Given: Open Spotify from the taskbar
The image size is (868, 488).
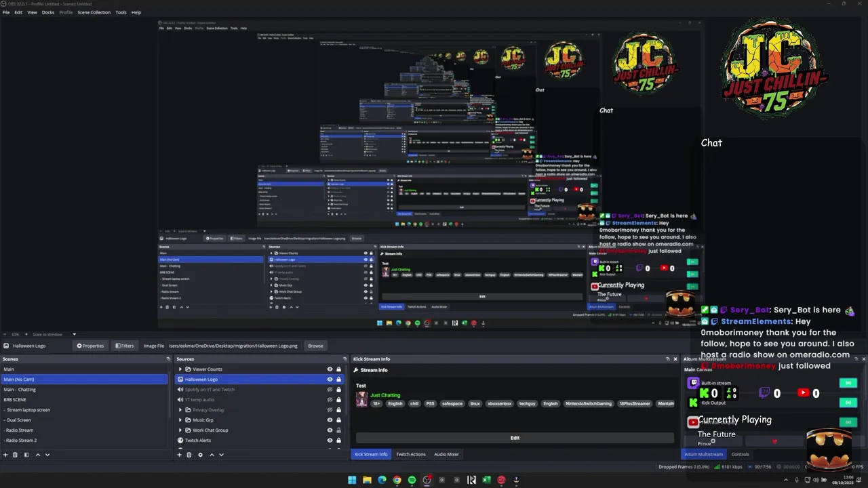Looking at the screenshot, I should point(412,480).
